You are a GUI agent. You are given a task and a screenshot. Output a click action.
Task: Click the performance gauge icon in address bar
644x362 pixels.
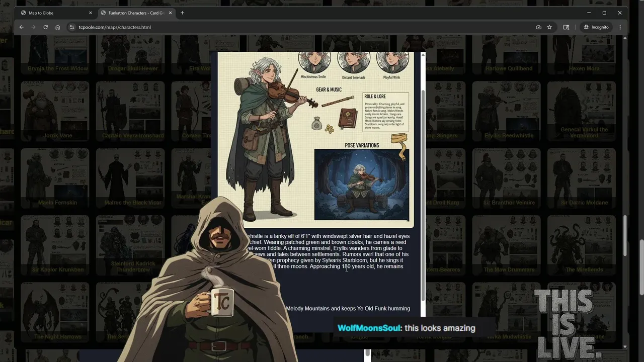tap(538, 27)
